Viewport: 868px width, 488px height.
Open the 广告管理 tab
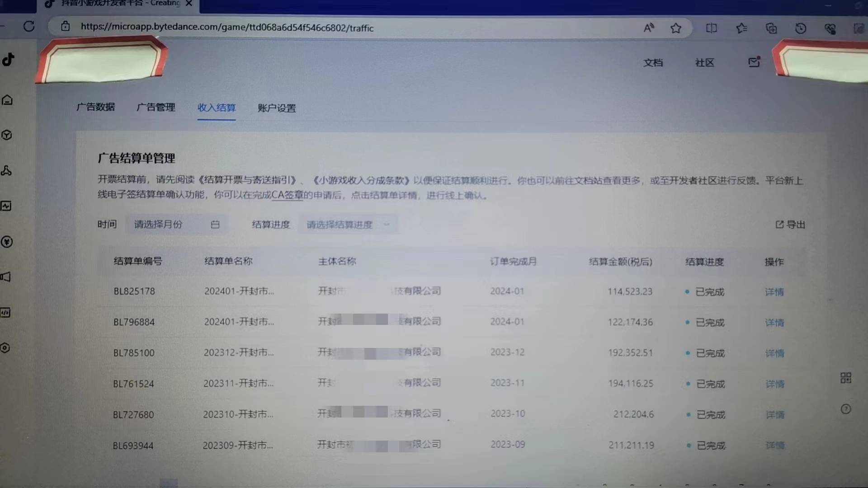[156, 108]
